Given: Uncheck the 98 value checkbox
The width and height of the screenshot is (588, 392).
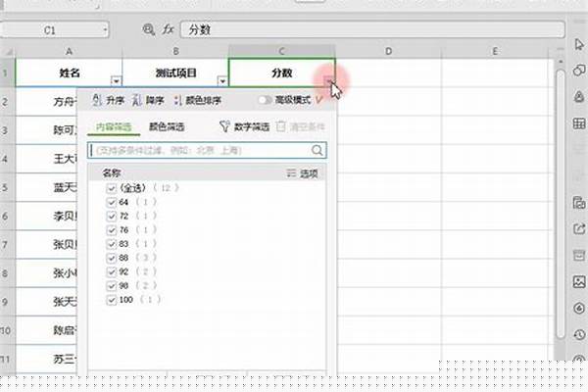Looking at the screenshot, I should coord(112,286).
